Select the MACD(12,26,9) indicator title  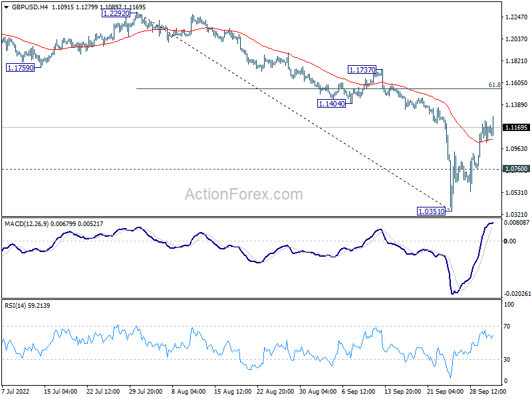[x=27, y=224]
